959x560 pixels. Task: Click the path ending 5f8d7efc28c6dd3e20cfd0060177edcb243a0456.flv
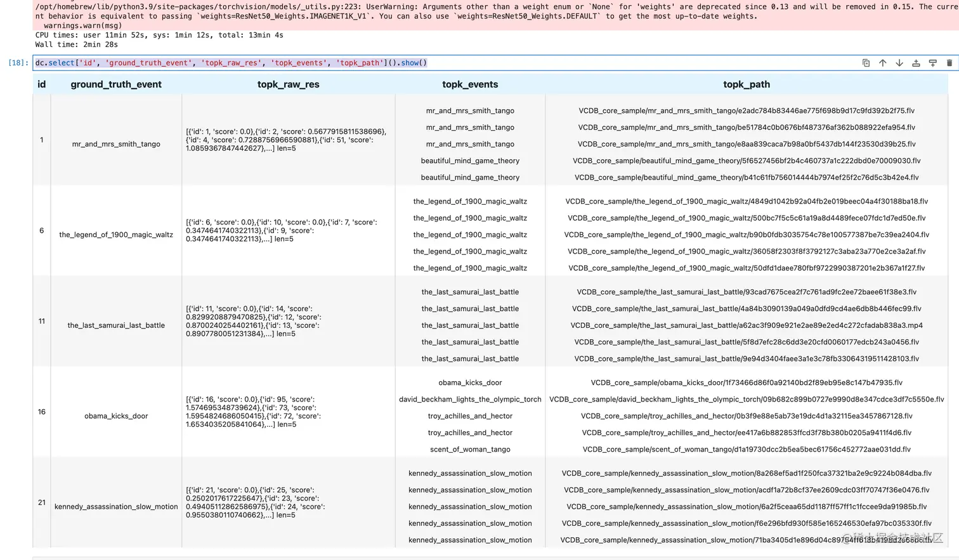click(x=747, y=342)
